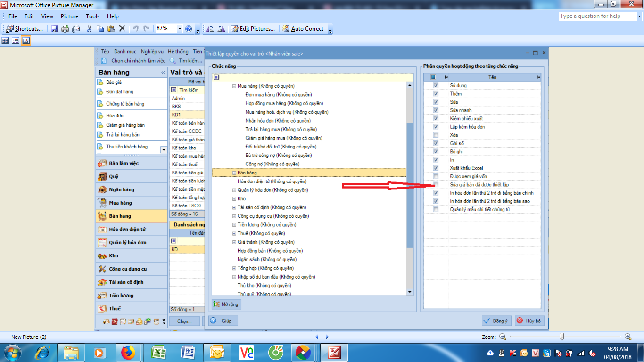Switch to Thumbnail View icon
The height and width of the screenshot is (362, 644).
coord(6,41)
